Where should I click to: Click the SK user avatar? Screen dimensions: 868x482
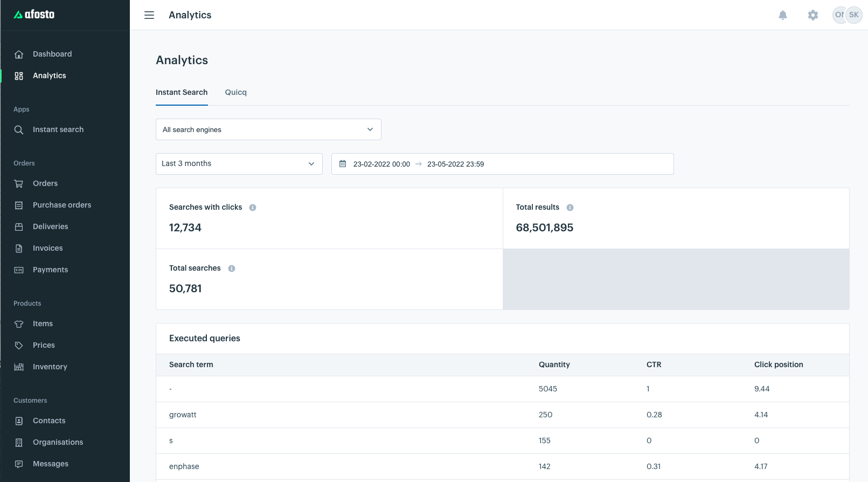click(x=854, y=15)
